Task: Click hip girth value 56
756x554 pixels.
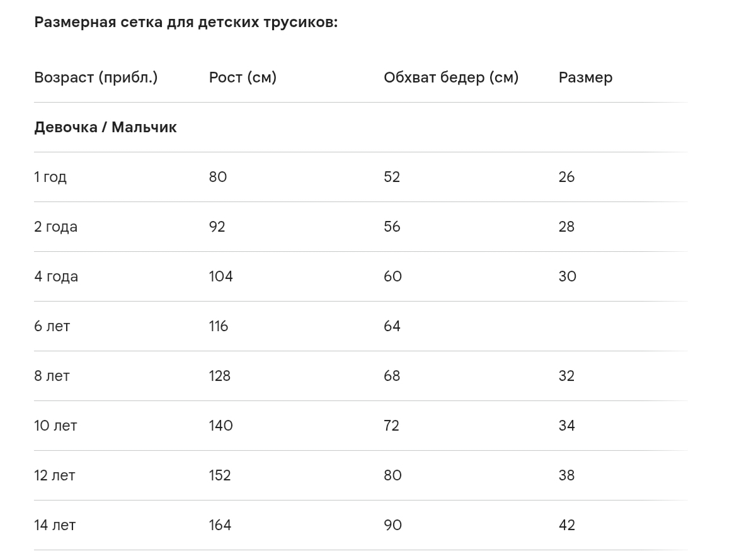Action: pyautogui.click(x=392, y=227)
